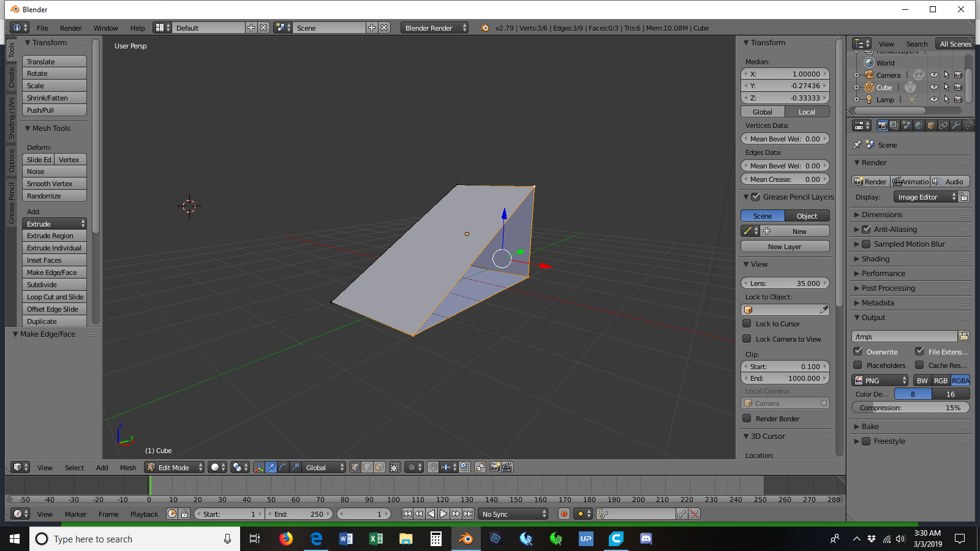Image resolution: width=980 pixels, height=551 pixels.
Task: Open the Render properties tab icon
Action: (x=882, y=126)
